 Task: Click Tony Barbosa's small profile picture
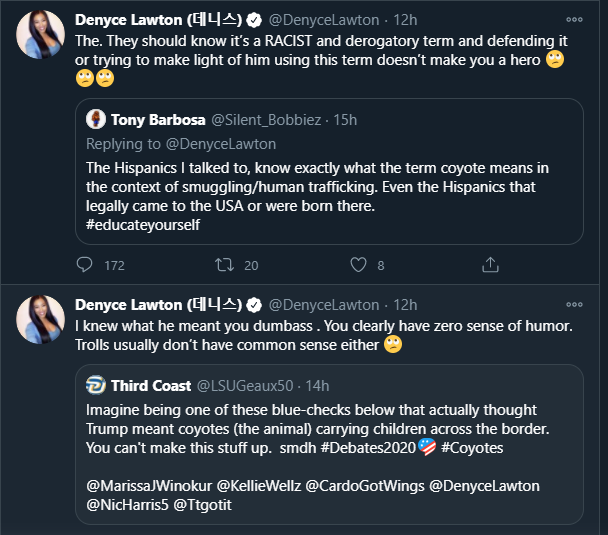click(x=95, y=119)
